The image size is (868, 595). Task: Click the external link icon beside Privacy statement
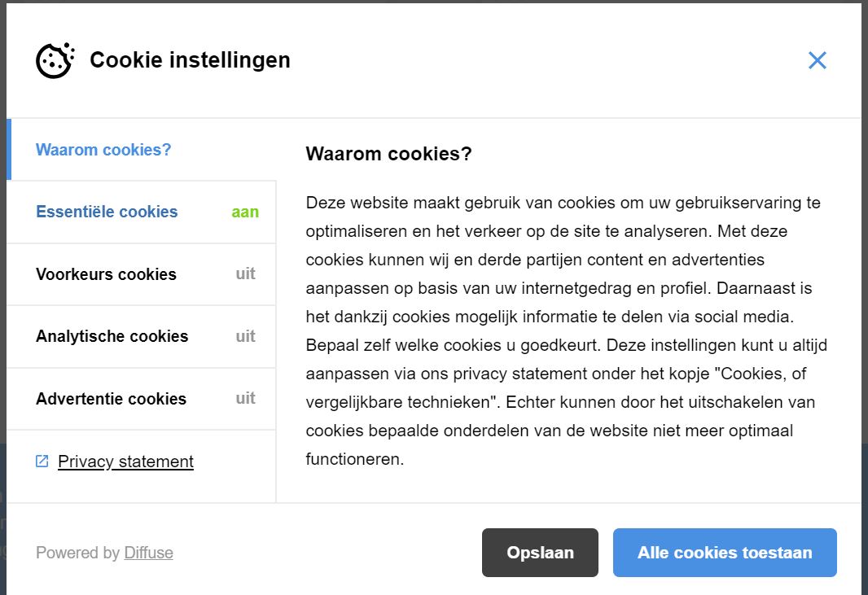(41, 461)
